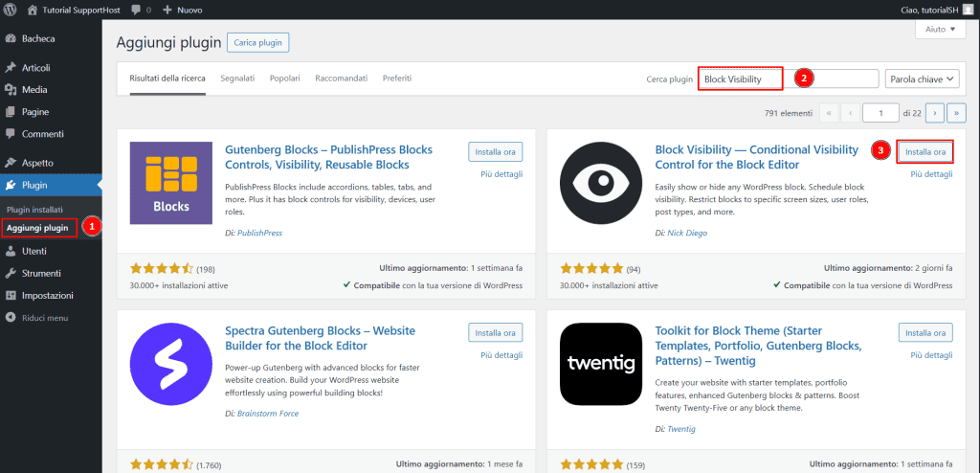Open Più dettagli for Spectra plugin
Image resolution: width=980 pixels, height=473 pixels.
tap(501, 354)
